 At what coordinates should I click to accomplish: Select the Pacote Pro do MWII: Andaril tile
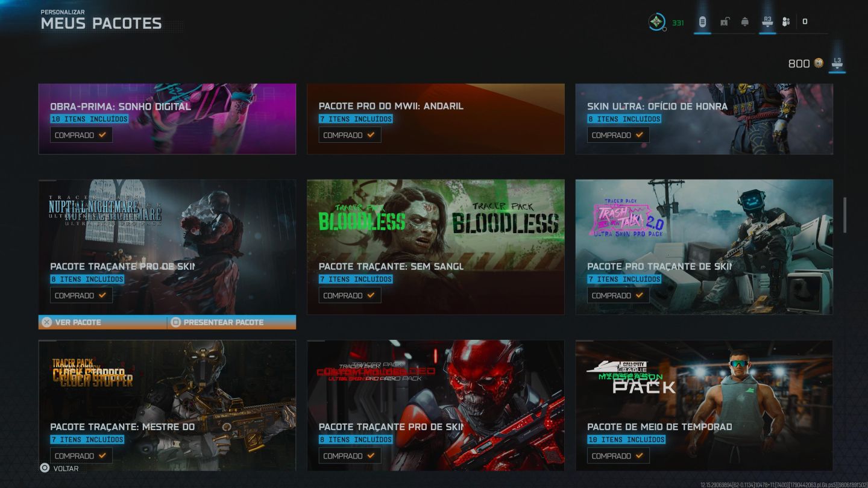coord(436,119)
